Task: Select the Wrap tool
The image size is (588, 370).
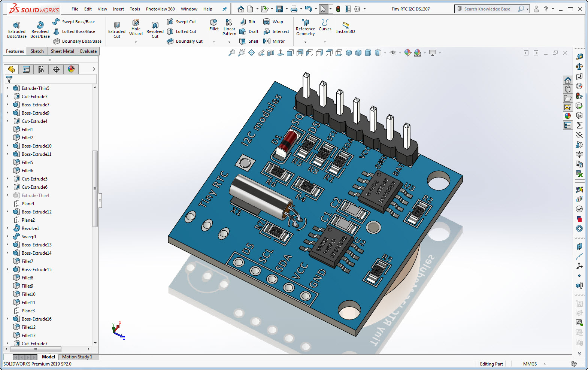Action: (x=273, y=22)
